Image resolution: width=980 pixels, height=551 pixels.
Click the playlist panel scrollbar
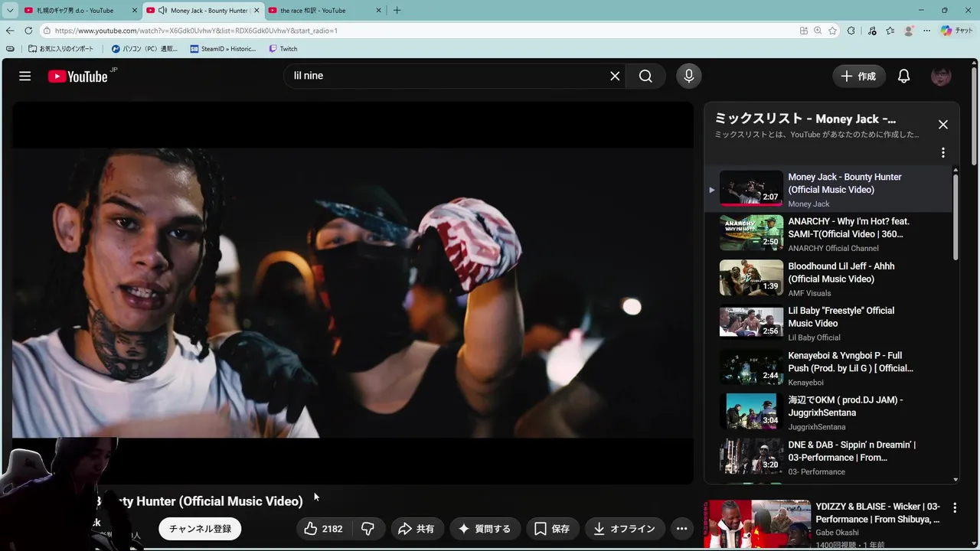(x=955, y=217)
